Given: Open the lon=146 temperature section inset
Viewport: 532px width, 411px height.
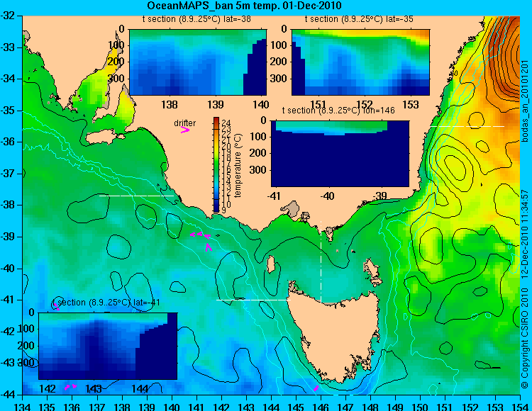Looking at the screenshot, I should pos(340,154).
